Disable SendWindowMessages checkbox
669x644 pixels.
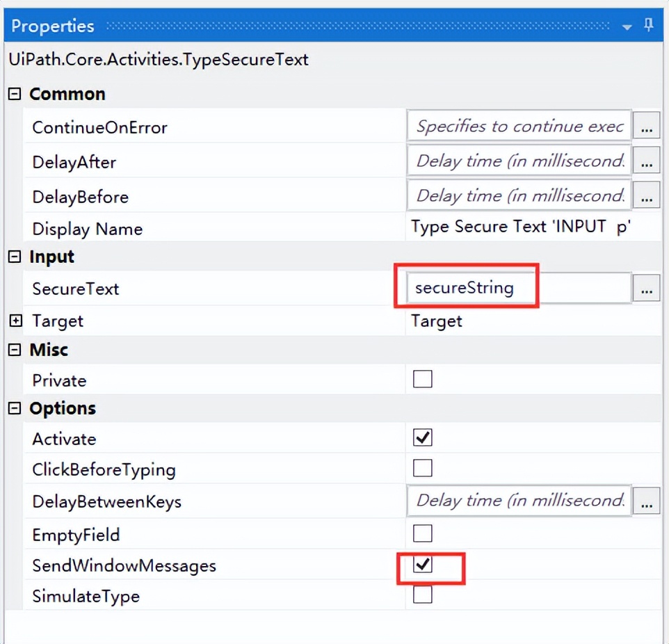pyautogui.click(x=423, y=565)
